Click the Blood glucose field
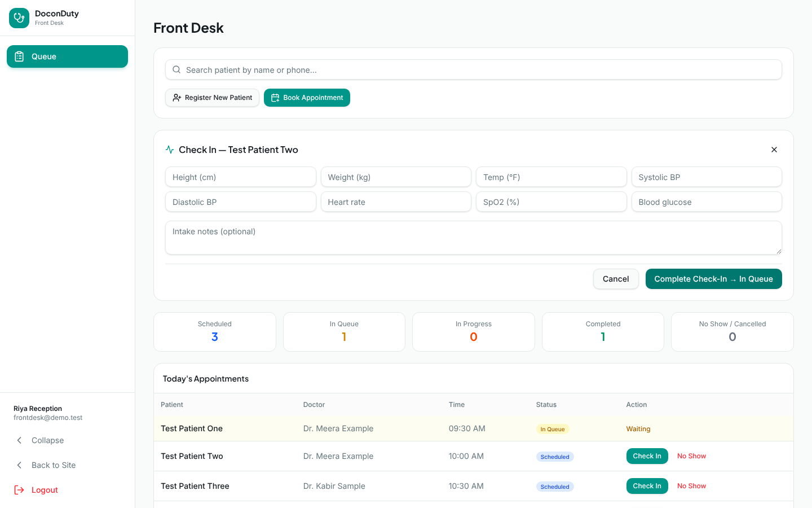 [707, 202]
